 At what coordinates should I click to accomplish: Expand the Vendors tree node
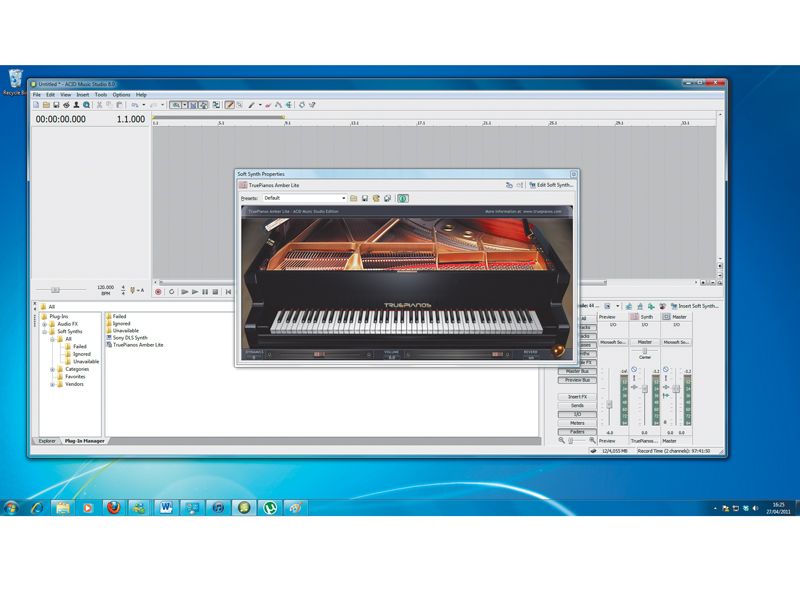pos(52,384)
